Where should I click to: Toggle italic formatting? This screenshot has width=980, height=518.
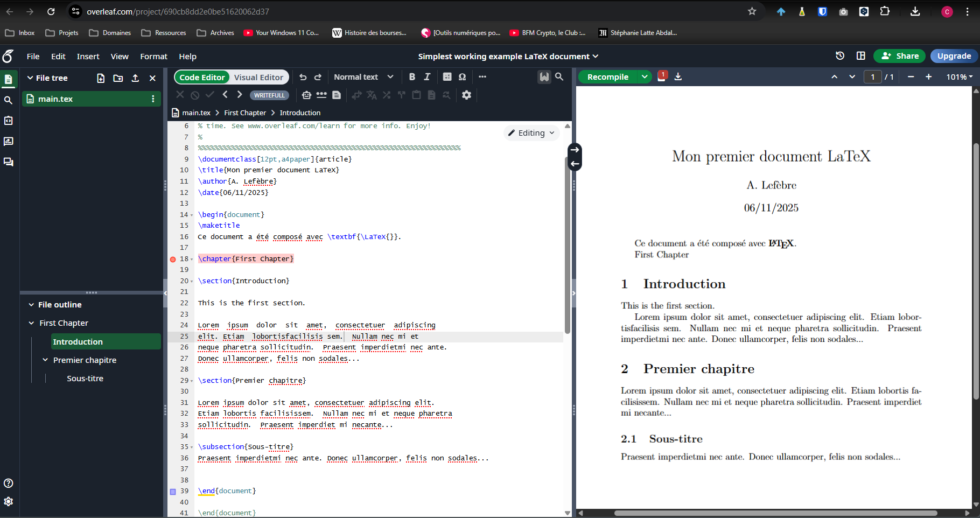coord(428,77)
